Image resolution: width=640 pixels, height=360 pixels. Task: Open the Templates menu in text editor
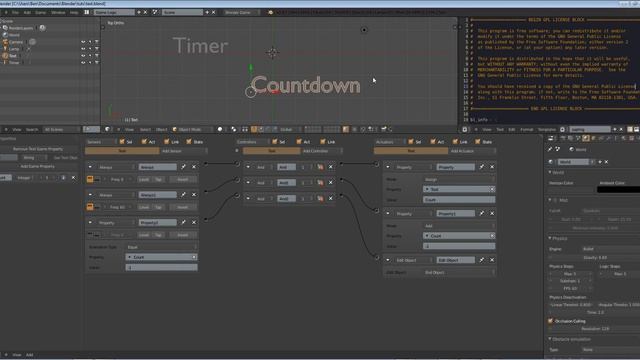point(547,129)
